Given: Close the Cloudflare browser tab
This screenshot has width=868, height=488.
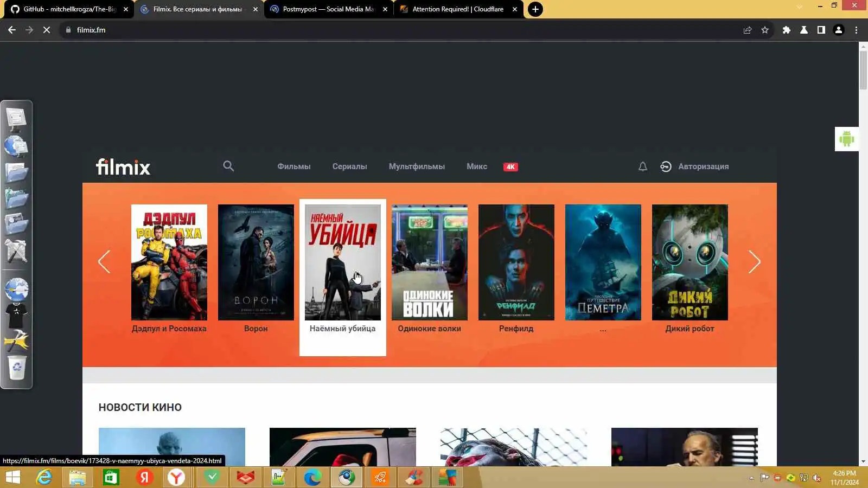Looking at the screenshot, I should [x=515, y=9].
